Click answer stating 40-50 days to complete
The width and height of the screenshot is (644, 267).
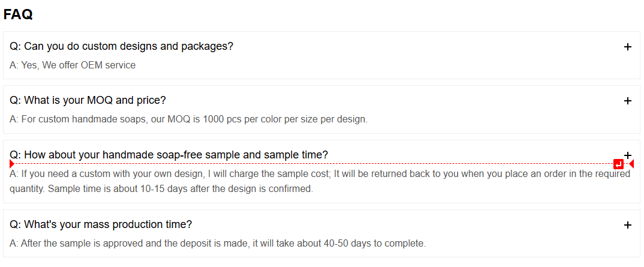(x=218, y=243)
